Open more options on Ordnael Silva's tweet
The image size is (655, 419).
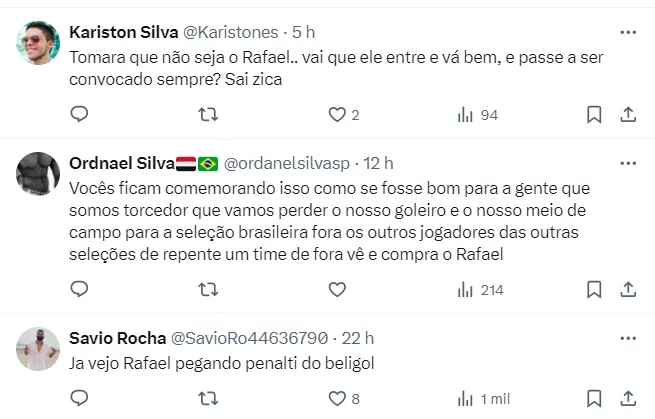pyautogui.click(x=628, y=162)
